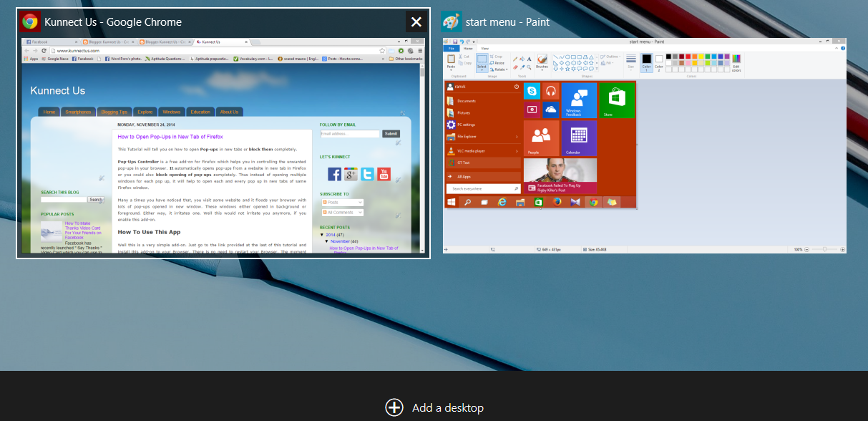Viewport: 868px width, 421px height.
Task: Click the Submit button for Follow by Email
Action: point(390,132)
